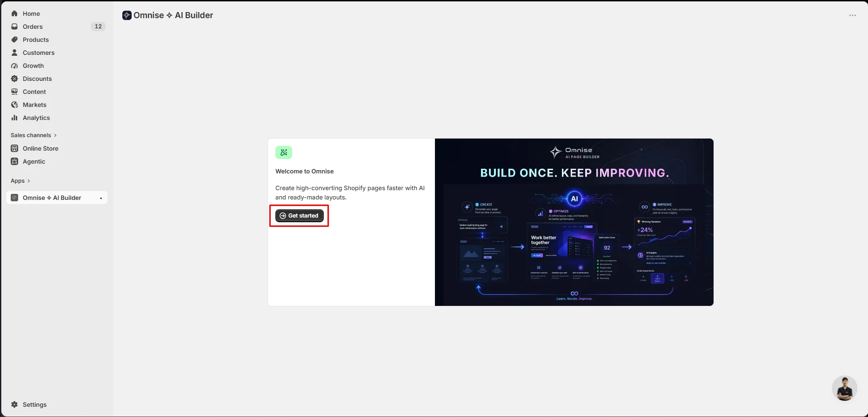Viewport: 868px width, 417px height.
Task: Open Omnise AI Builder app link
Action: (x=52, y=198)
